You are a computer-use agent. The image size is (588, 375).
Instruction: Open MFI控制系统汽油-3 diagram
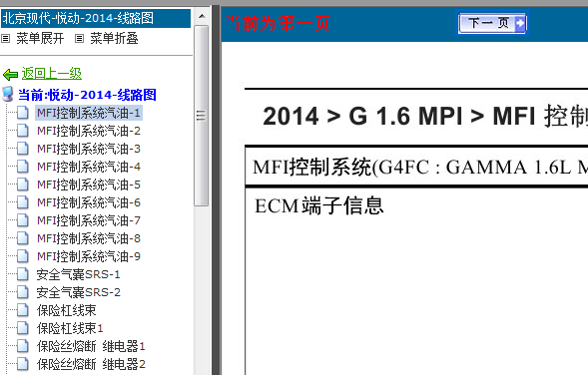pos(89,149)
